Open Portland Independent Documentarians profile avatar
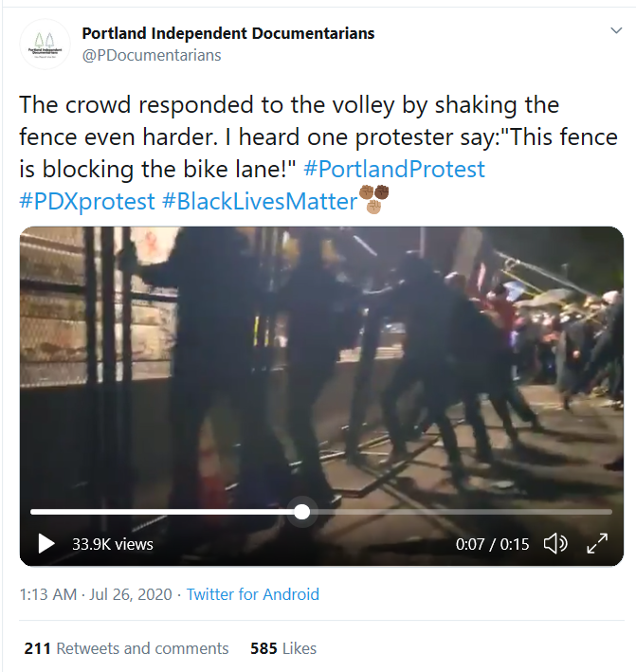This screenshot has width=636, height=672. (x=45, y=44)
